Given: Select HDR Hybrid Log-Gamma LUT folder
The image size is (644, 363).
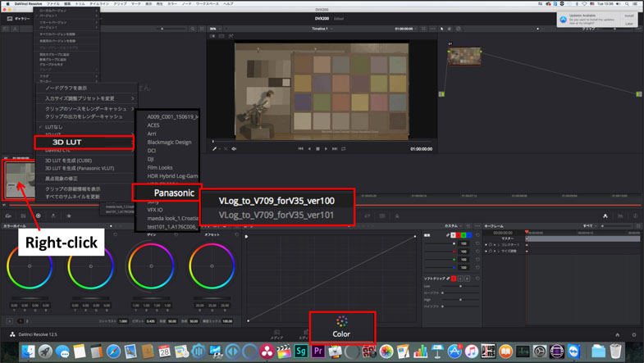Looking at the screenshot, I should click(x=172, y=176).
